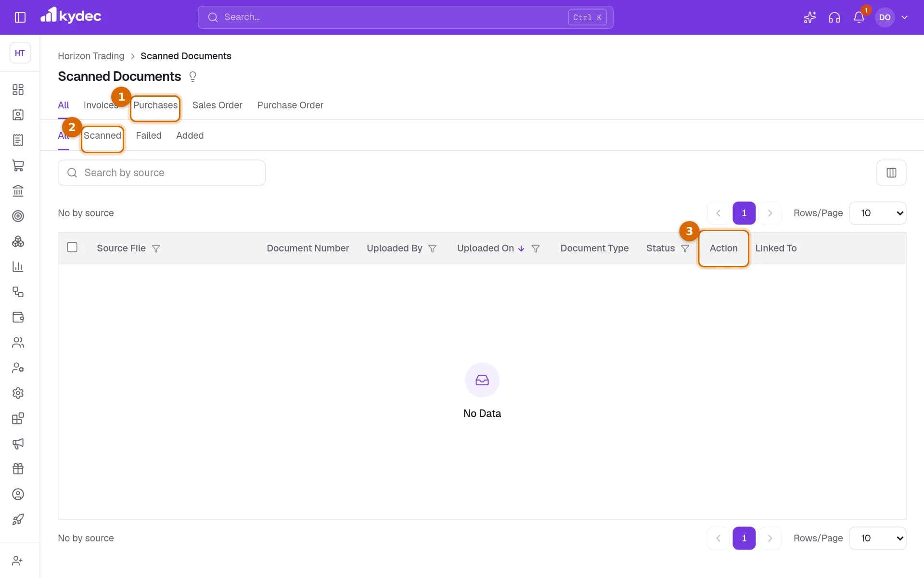Screen dimensions: 924x578
Task: Click page 1 in the top pagination
Action: [744, 213]
